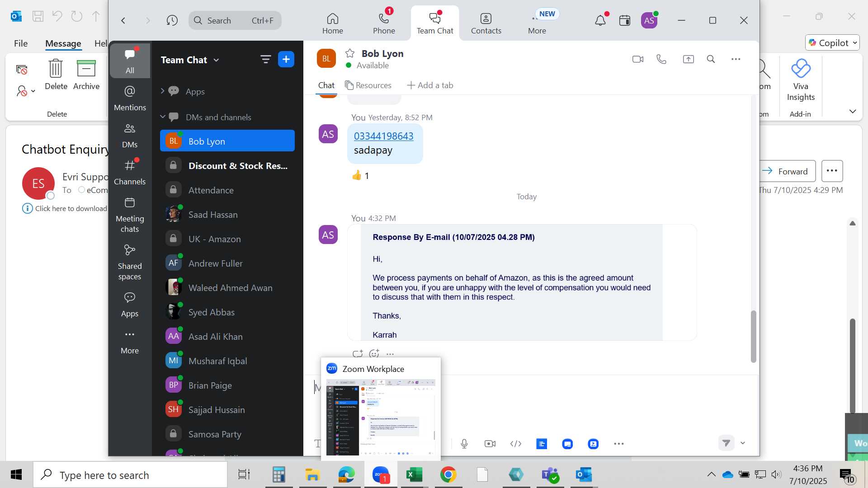Screen dimensions: 868x488
Task: Start a video meeting with Bob Lyon
Action: click(637, 59)
